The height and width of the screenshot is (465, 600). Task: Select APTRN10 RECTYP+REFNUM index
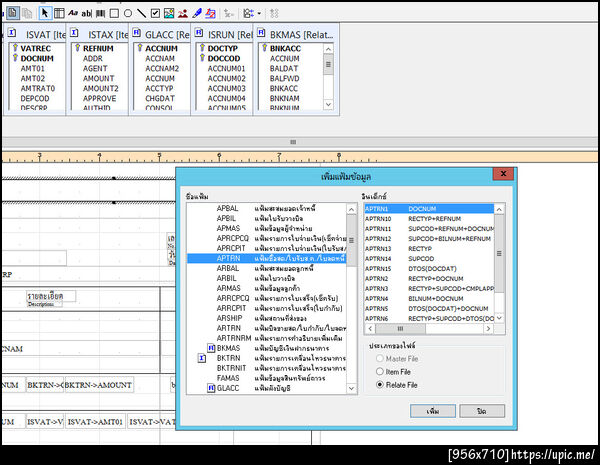pos(429,219)
